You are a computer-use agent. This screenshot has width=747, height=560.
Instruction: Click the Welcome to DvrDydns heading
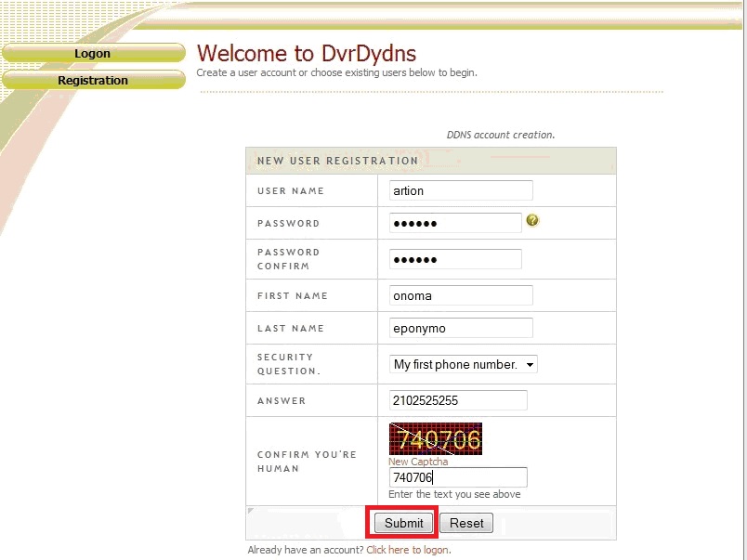(x=307, y=53)
